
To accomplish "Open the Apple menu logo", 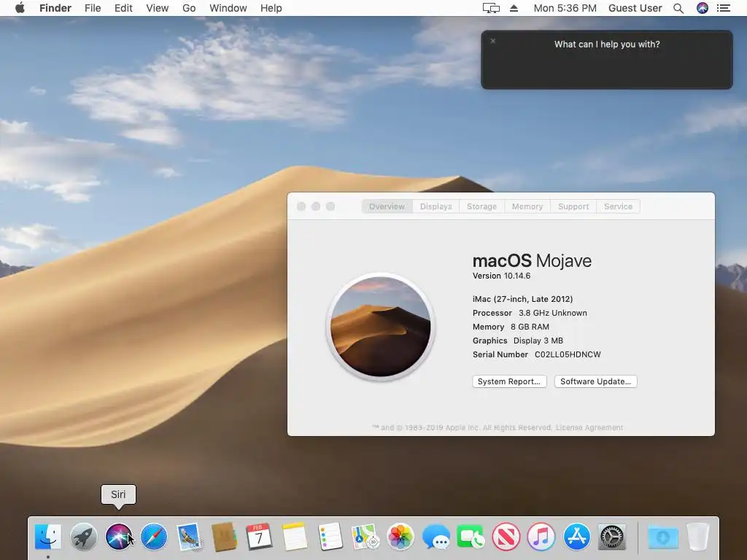I will pyautogui.click(x=20, y=8).
